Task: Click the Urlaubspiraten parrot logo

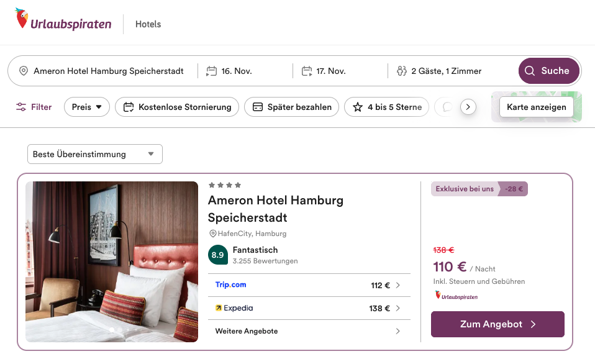Action: pos(22,19)
